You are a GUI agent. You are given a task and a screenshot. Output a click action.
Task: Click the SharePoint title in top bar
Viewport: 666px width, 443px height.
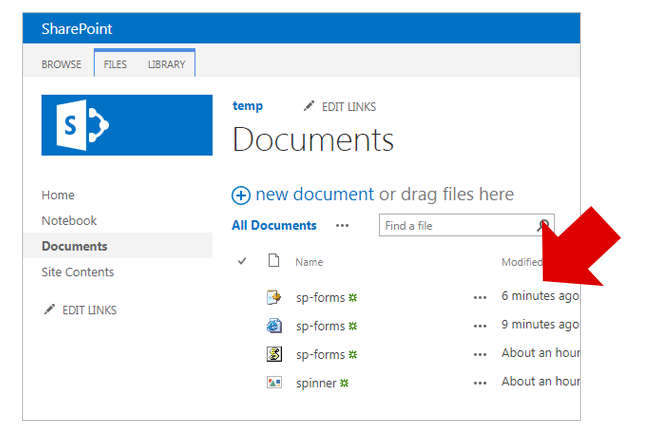(77, 28)
